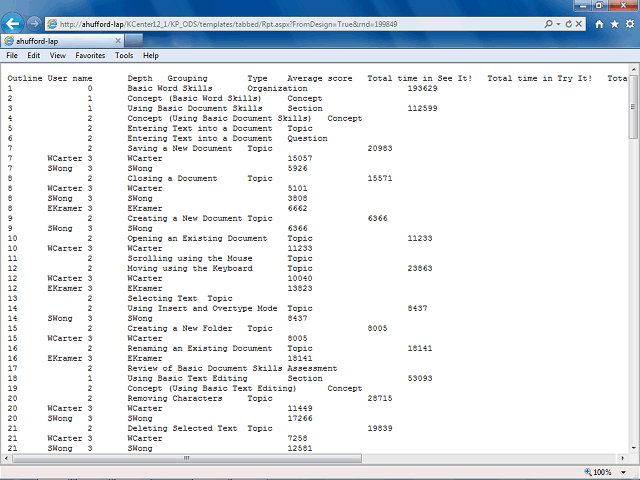This screenshot has width=640, height=480.
Task: Click the zoom magnifier icon in status bar
Action: coord(588,472)
